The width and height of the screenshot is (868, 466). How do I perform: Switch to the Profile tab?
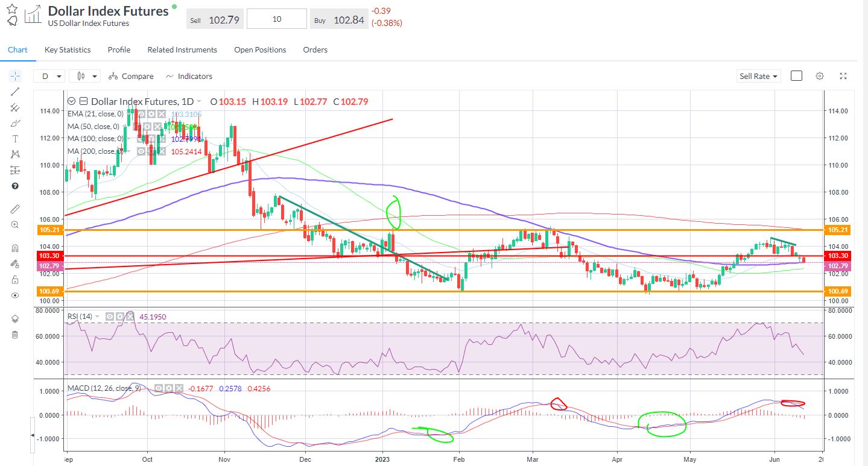click(119, 49)
